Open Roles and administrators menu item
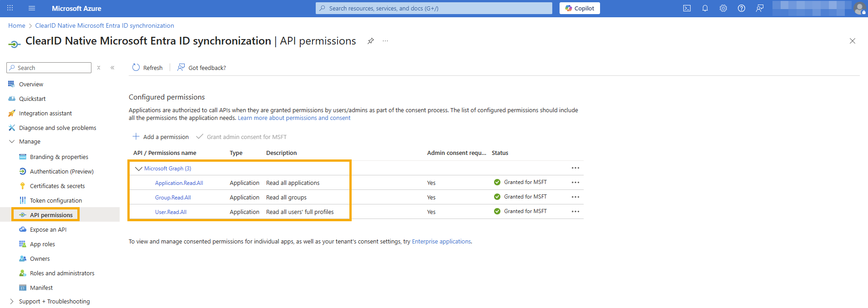The width and height of the screenshot is (868, 308). [x=62, y=273]
